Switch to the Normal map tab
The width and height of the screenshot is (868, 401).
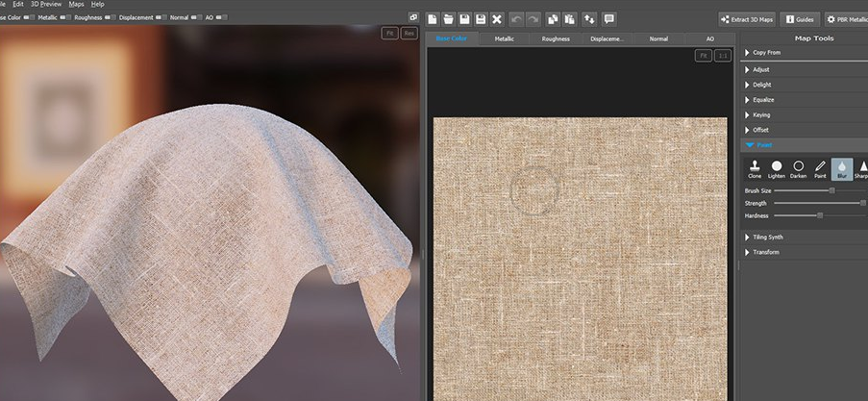pyautogui.click(x=658, y=39)
